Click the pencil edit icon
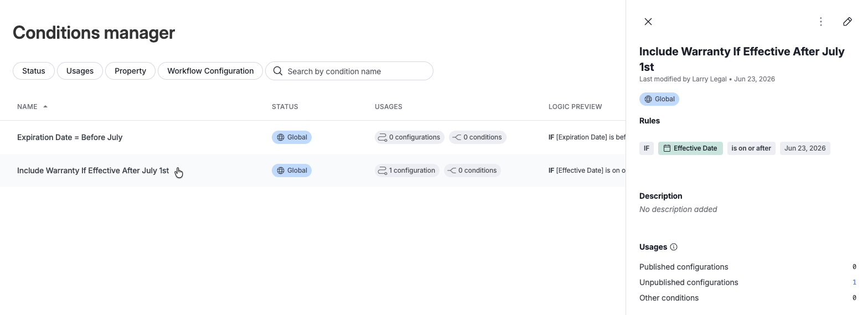 click(848, 22)
